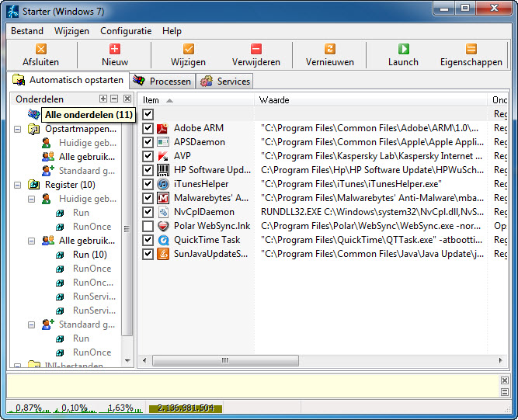Click the Afsluiten toolbar icon

coord(41,49)
